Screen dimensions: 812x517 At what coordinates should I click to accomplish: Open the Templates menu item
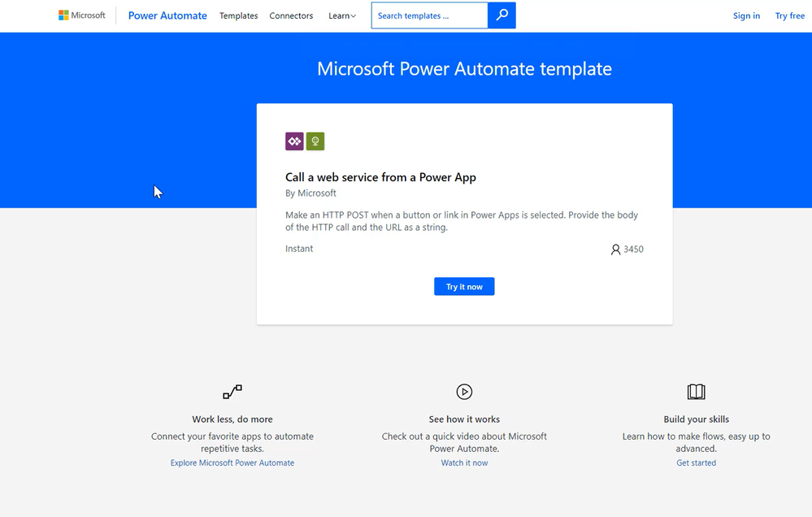[238, 15]
